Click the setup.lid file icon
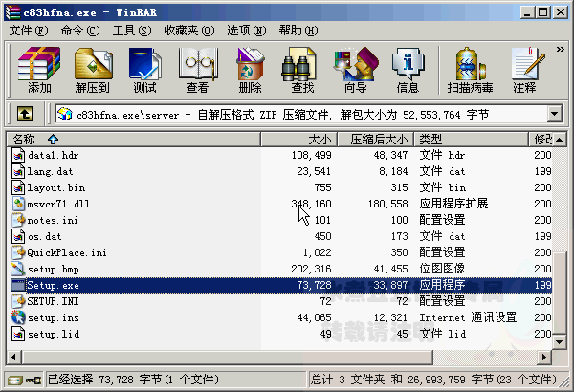Viewport: 574px width, 392px height. click(x=18, y=334)
